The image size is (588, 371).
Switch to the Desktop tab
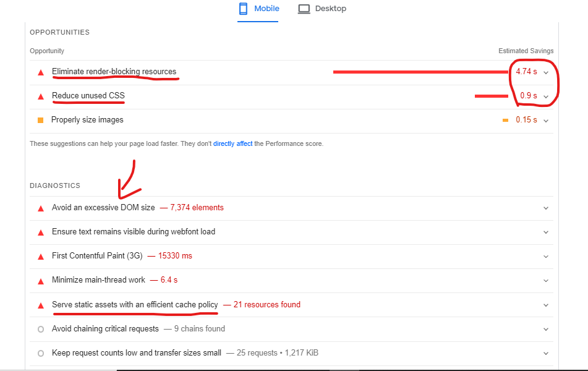tap(322, 9)
